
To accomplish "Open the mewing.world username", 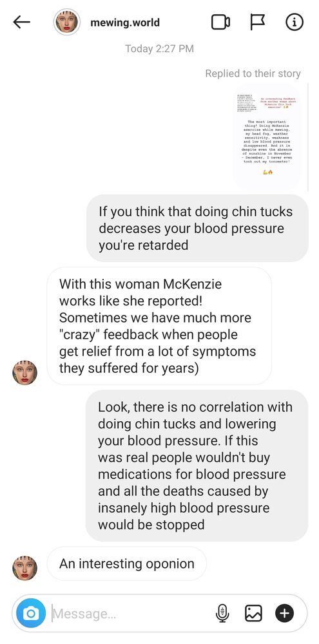I will click(x=125, y=22).
